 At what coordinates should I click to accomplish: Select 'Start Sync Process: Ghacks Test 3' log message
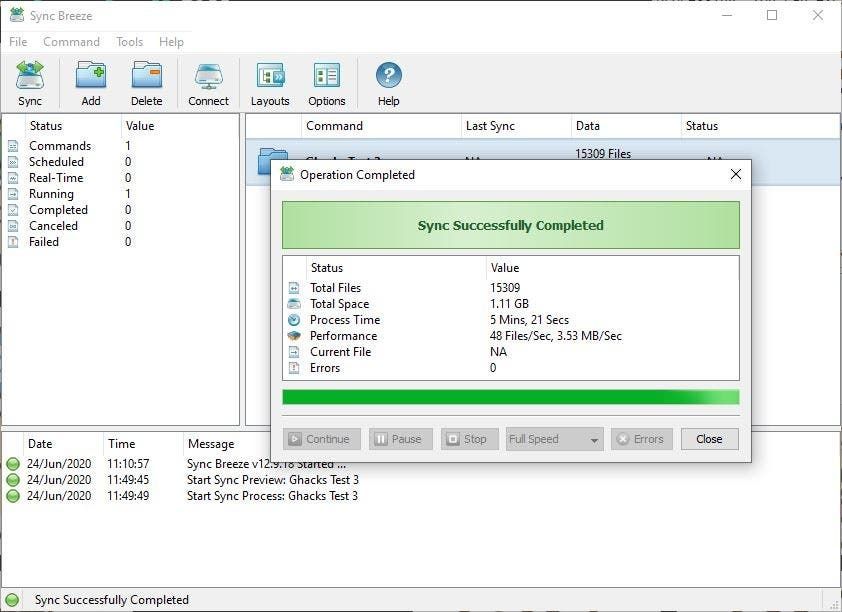tap(272, 496)
